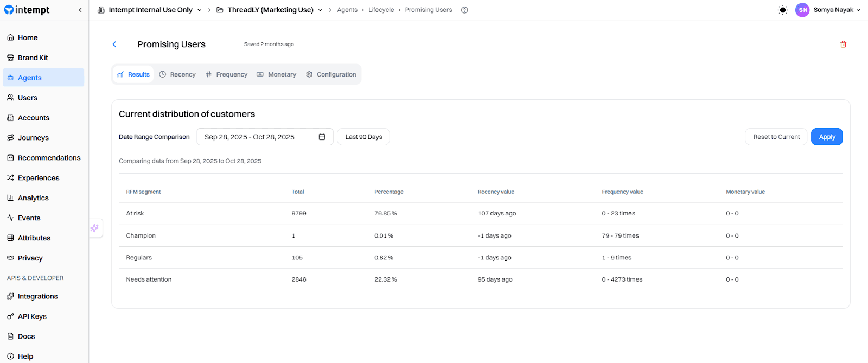This screenshot has width=868, height=363.
Task: Click percentage 76.85 %
Action: (x=386, y=214)
